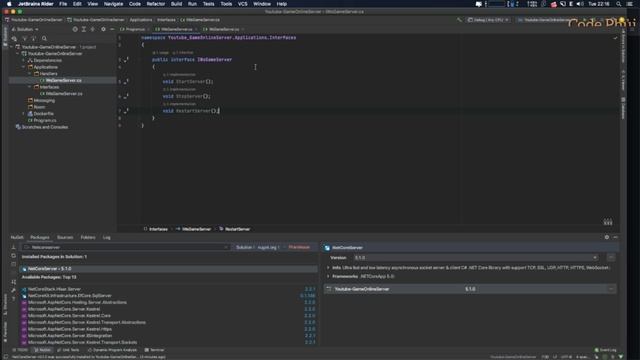Open the NuGet tool window button
The width and height of the screenshot is (640, 360).
[42, 350]
